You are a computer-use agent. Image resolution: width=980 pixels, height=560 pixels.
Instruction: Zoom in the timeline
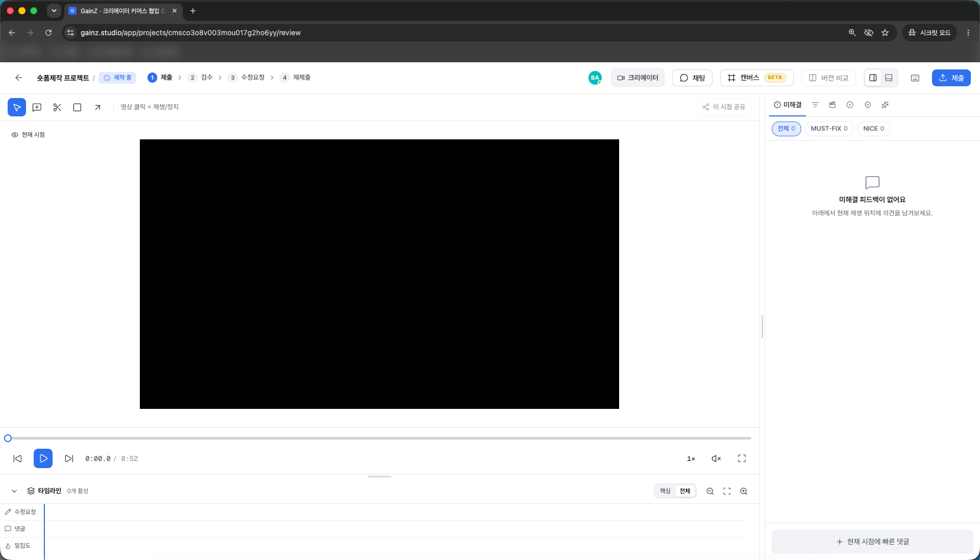744,491
